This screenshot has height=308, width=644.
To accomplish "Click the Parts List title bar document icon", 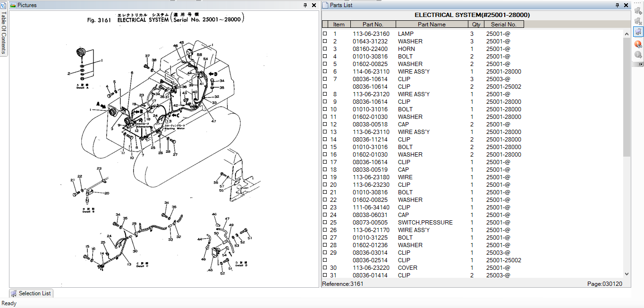I will [325, 5].
